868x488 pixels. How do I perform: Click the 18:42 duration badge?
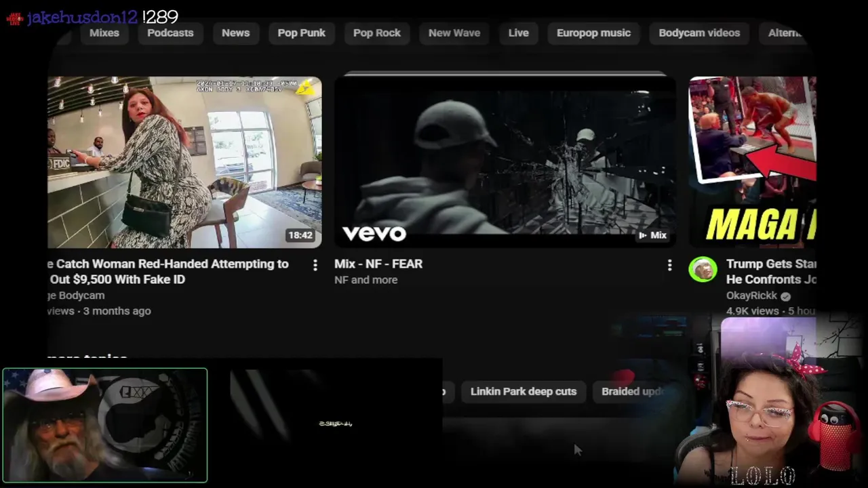(300, 235)
